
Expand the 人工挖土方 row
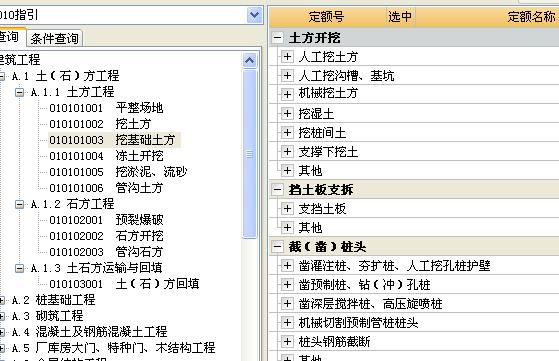(287, 56)
